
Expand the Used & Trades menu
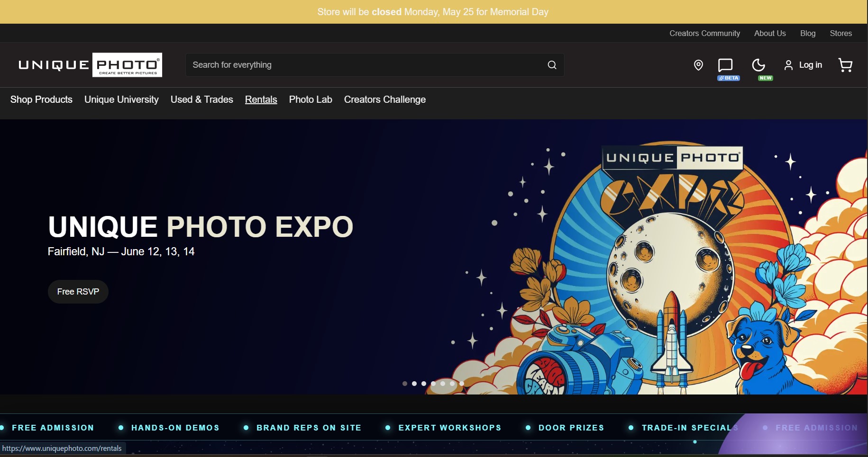(x=202, y=99)
